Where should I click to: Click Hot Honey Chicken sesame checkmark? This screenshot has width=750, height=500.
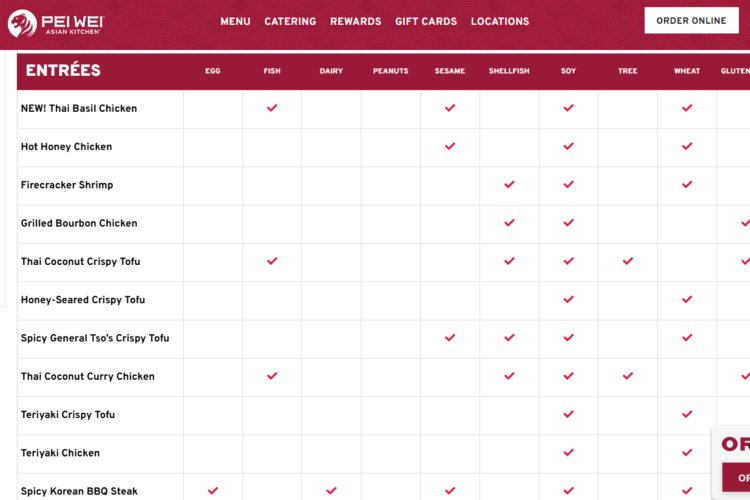click(450, 146)
